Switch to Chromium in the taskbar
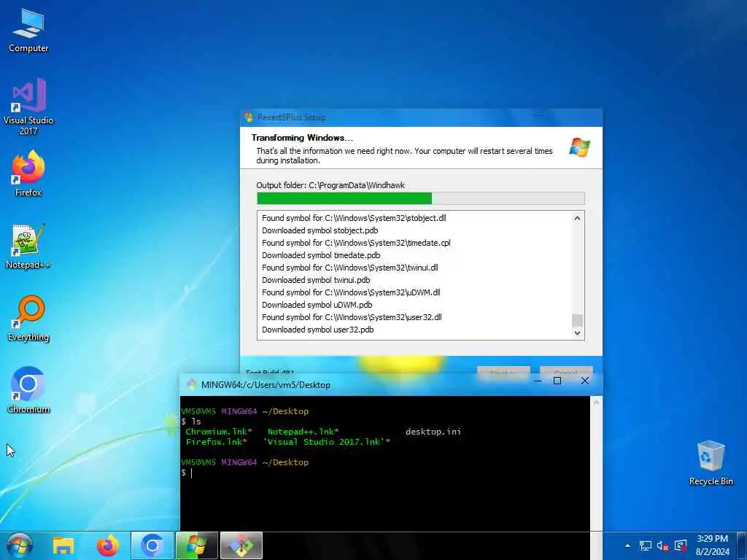 click(152, 545)
